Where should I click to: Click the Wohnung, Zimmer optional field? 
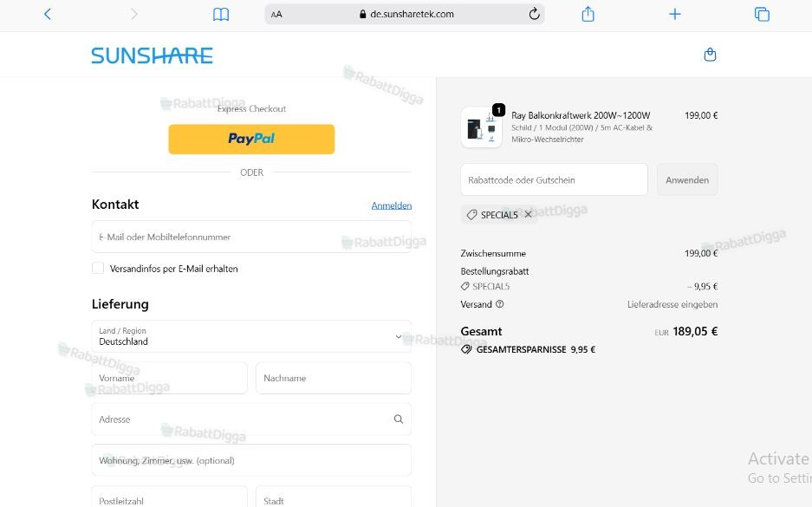pyautogui.click(x=251, y=460)
